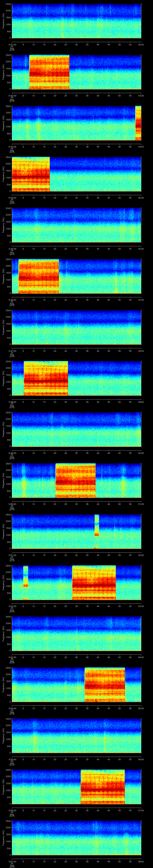Click the loud red burst in the 5:42 spectrogram

click(49, 72)
